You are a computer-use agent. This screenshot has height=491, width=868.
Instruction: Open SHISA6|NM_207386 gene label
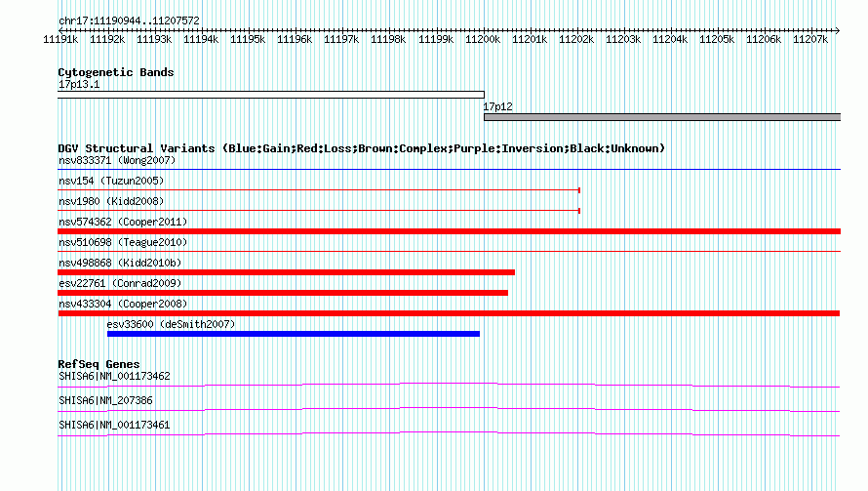tap(105, 400)
